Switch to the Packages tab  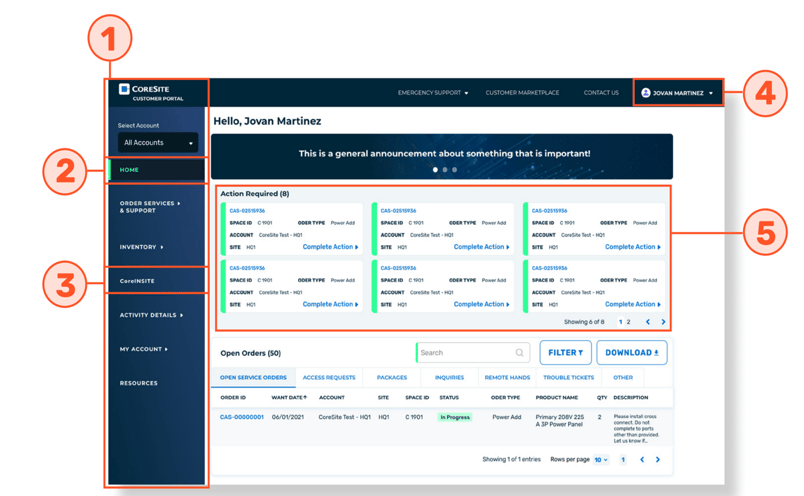[x=392, y=378]
